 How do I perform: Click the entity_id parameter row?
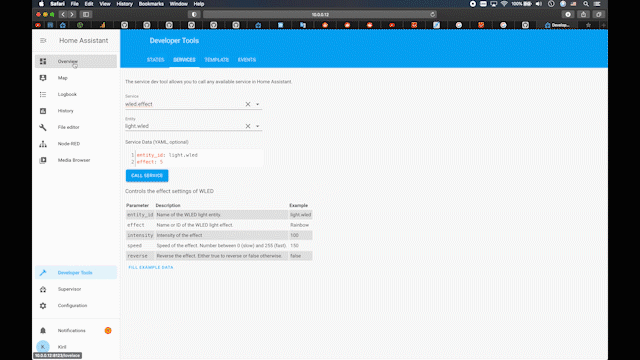(x=219, y=215)
